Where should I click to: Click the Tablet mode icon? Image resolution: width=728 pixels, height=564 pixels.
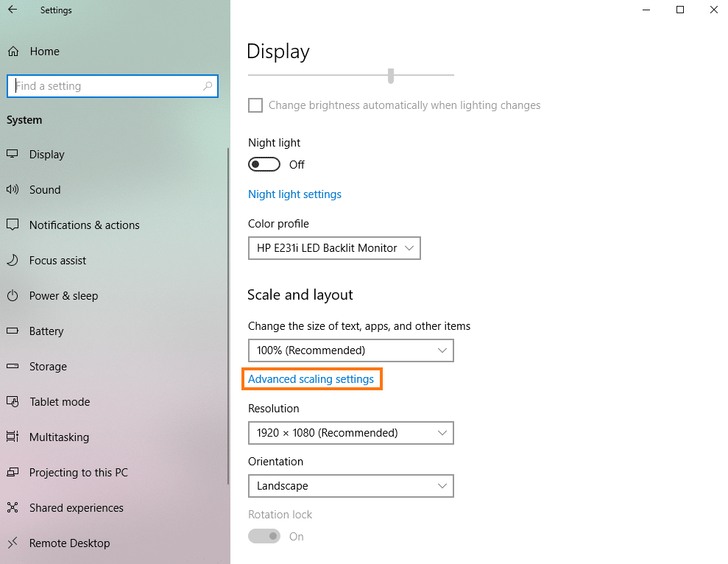point(13,401)
